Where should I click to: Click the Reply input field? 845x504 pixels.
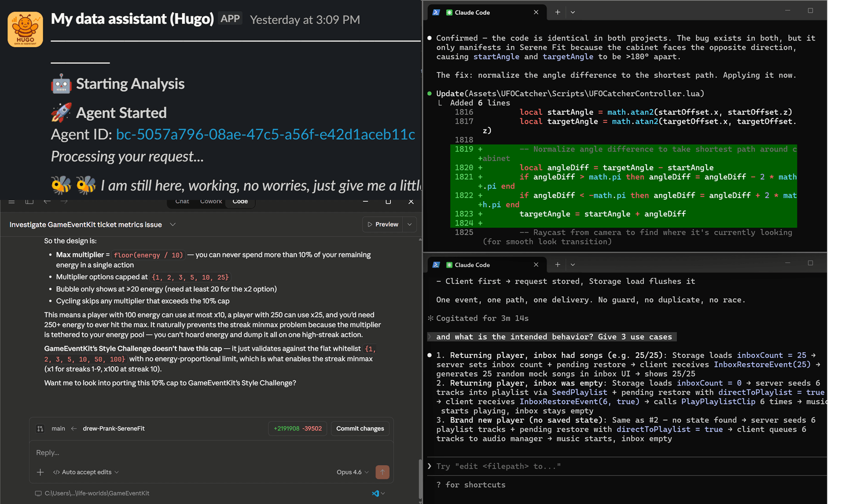176,452
